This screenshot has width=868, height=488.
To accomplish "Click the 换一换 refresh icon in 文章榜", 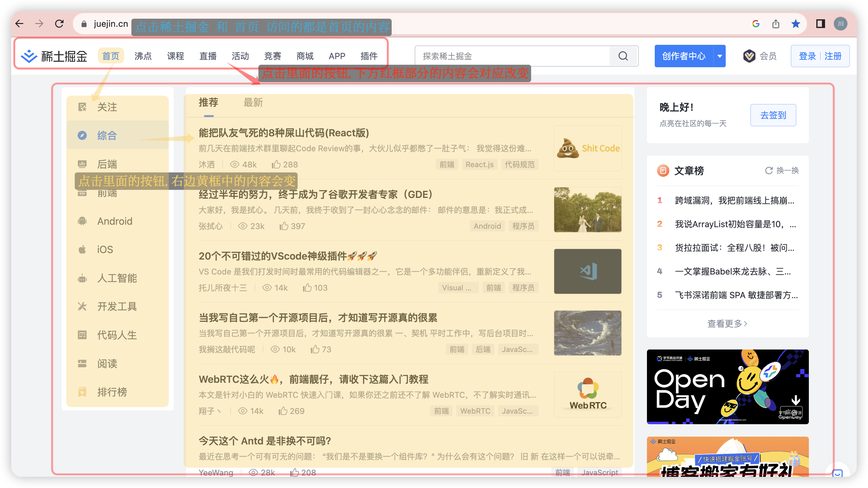I will (x=769, y=171).
